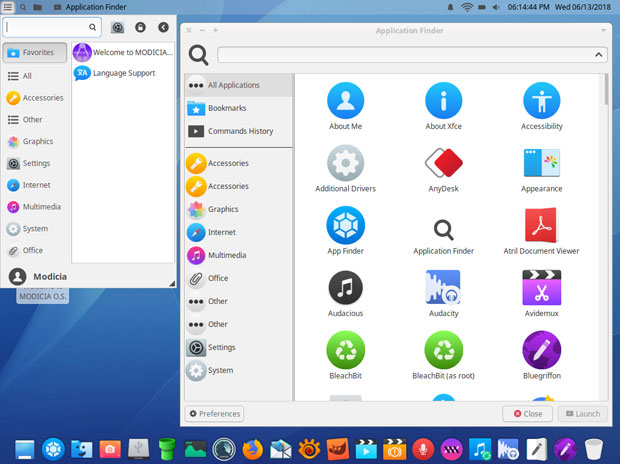The image size is (620, 464).
Task: Select BleachBit (not as root)
Action: pos(345,355)
